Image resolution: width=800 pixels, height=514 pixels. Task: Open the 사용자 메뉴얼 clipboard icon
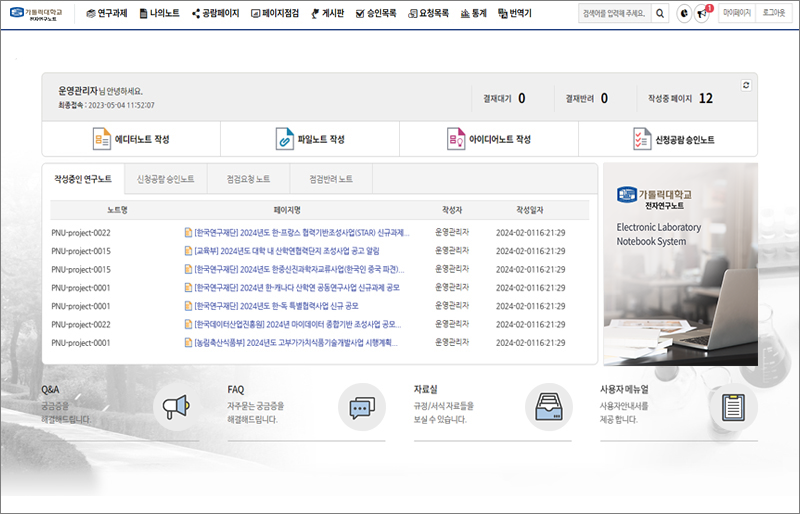coord(733,407)
